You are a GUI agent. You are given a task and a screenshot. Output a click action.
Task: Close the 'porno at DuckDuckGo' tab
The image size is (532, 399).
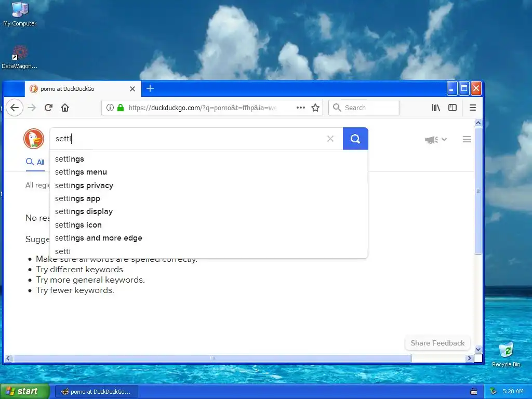pos(132,89)
